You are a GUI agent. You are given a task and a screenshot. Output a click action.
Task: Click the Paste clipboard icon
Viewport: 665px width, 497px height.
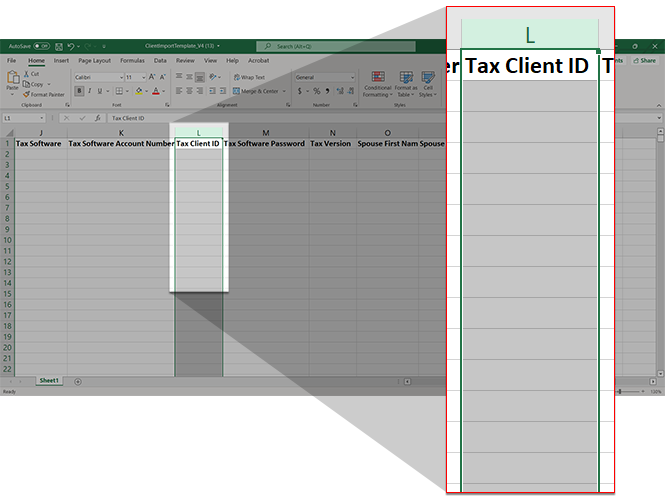tap(13, 77)
